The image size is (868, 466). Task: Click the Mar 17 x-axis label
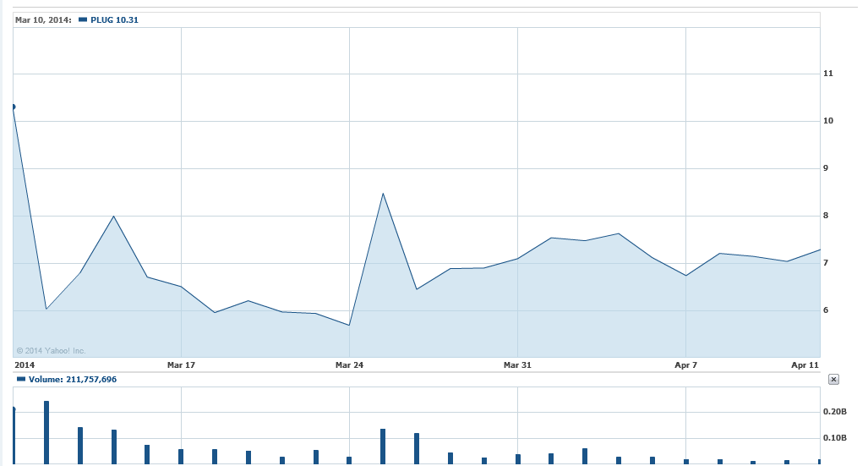point(181,365)
